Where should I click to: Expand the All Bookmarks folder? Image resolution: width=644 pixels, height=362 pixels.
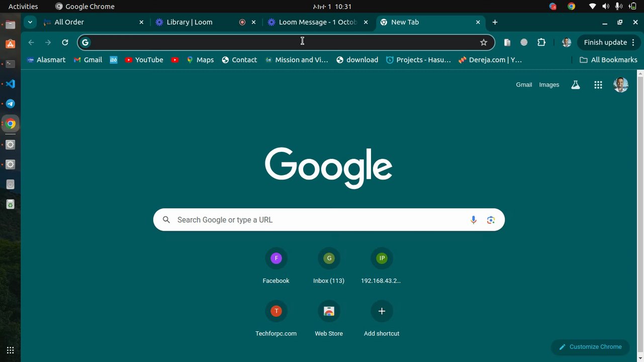pyautogui.click(x=608, y=60)
